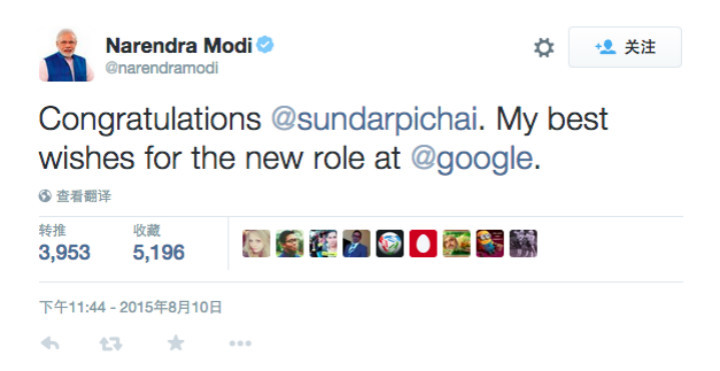Favorite the tweet with the star icon
Viewport: 720px width, 371px height.
click(x=175, y=343)
